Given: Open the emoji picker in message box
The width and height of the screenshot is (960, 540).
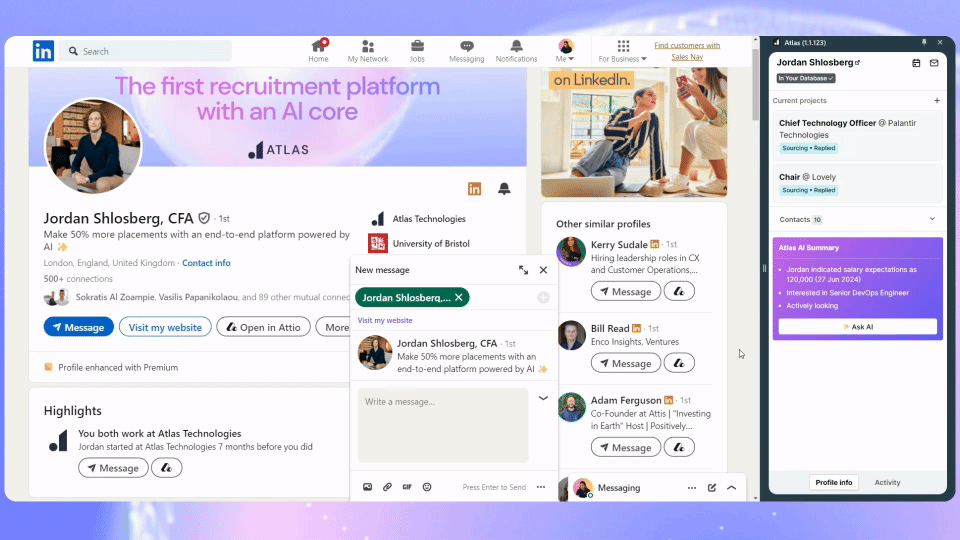Looking at the screenshot, I should point(427,487).
